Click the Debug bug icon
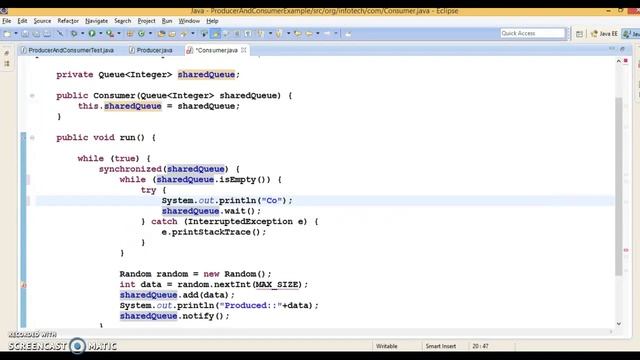The height and width of the screenshot is (360, 640). (x=74, y=34)
